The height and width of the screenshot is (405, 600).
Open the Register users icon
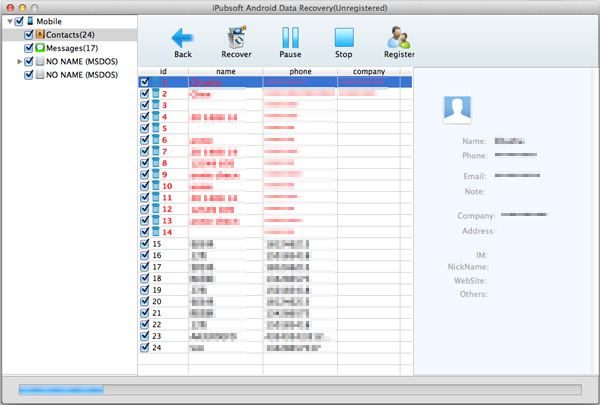tap(399, 37)
